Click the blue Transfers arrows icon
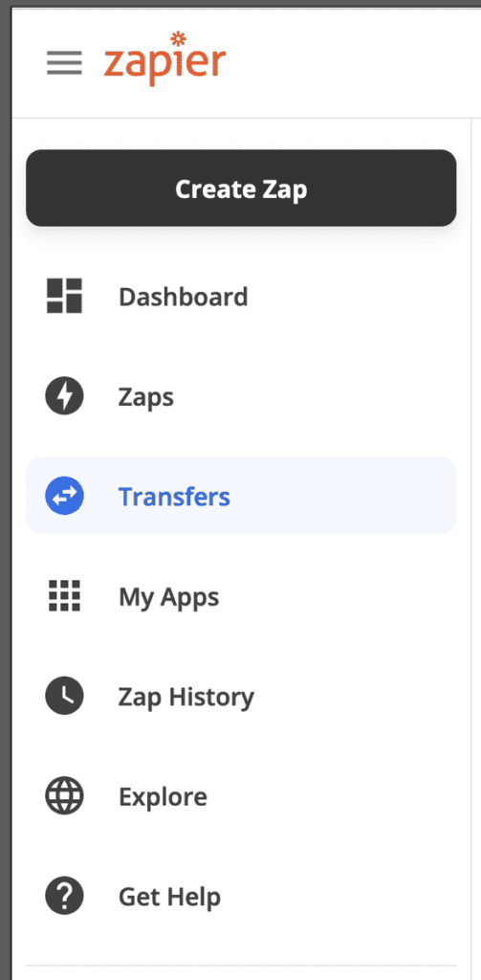This screenshot has height=980, width=481. tap(64, 496)
